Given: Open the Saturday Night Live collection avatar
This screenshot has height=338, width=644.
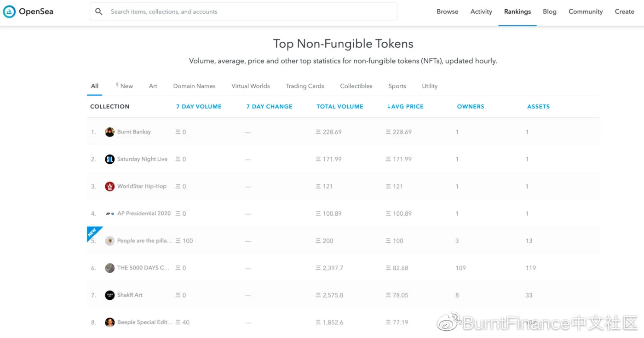Looking at the screenshot, I should click(109, 159).
